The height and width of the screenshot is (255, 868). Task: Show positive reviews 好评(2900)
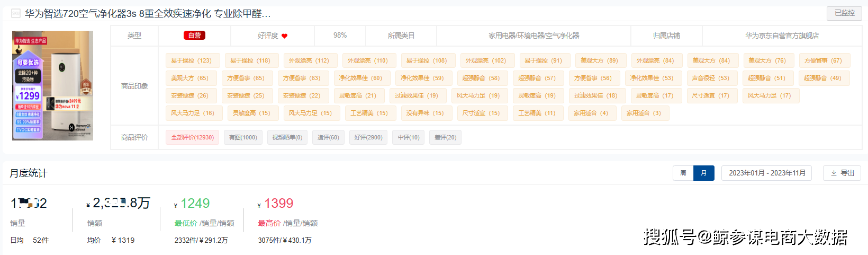[368, 137]
